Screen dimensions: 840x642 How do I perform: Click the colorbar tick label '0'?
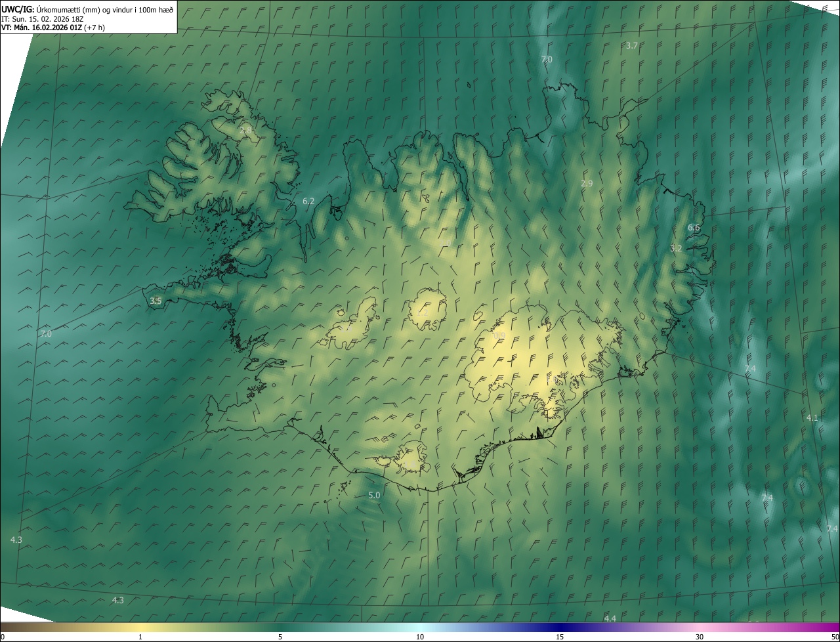(x=2, y=637)
